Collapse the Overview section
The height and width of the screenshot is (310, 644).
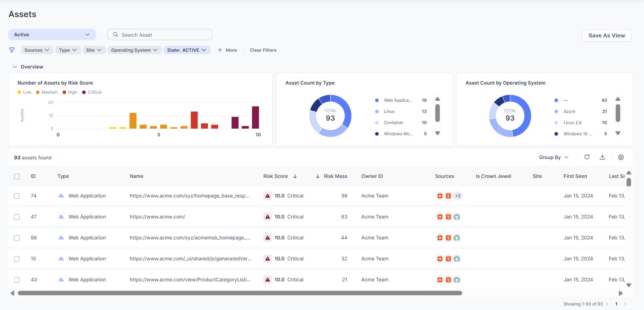(x=15, y=67)
